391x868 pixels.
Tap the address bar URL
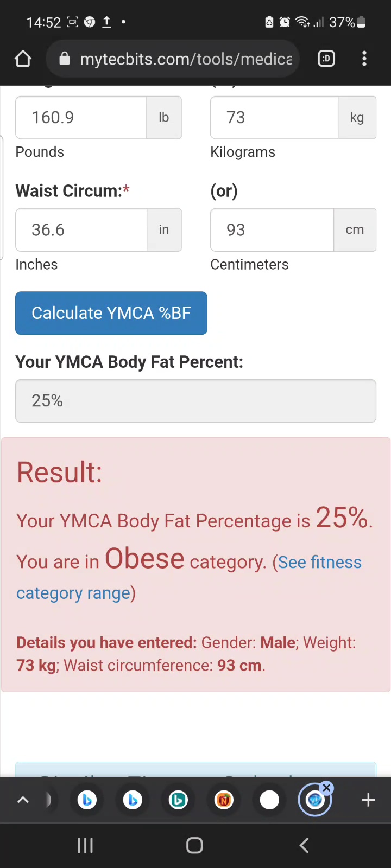point(186,59)
